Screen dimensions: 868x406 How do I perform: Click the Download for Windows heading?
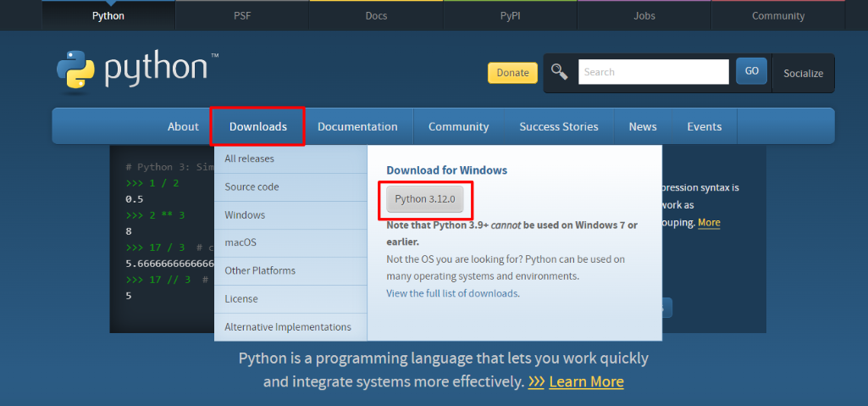[447, 170]
